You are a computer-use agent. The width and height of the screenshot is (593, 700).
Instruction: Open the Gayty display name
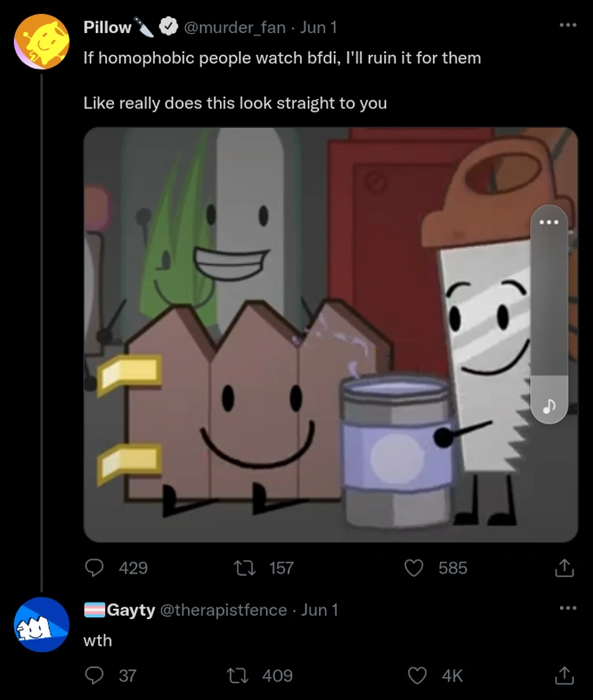(x=130, y=610)
